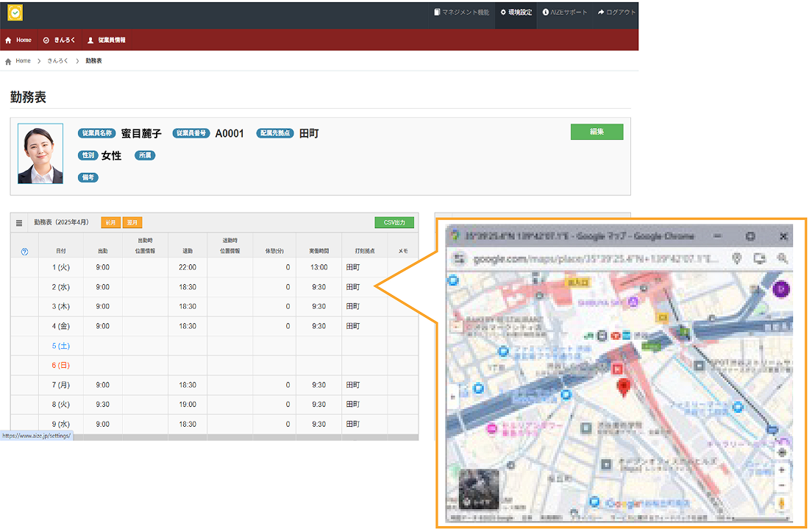Viewport: 812px width, 532px height.
Task: Click the map layers thumbnail
Action: click(479, 489)
